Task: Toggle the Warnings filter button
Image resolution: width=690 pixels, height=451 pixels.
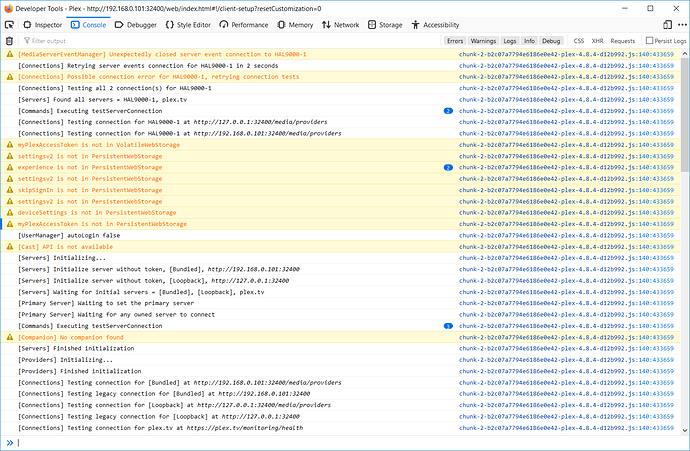Action: [x=484, y=41]
